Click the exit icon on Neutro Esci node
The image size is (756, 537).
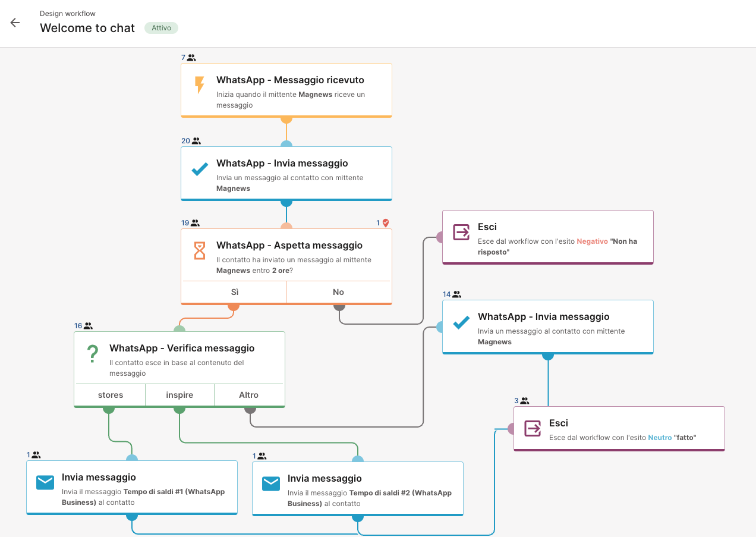point(533,428)
